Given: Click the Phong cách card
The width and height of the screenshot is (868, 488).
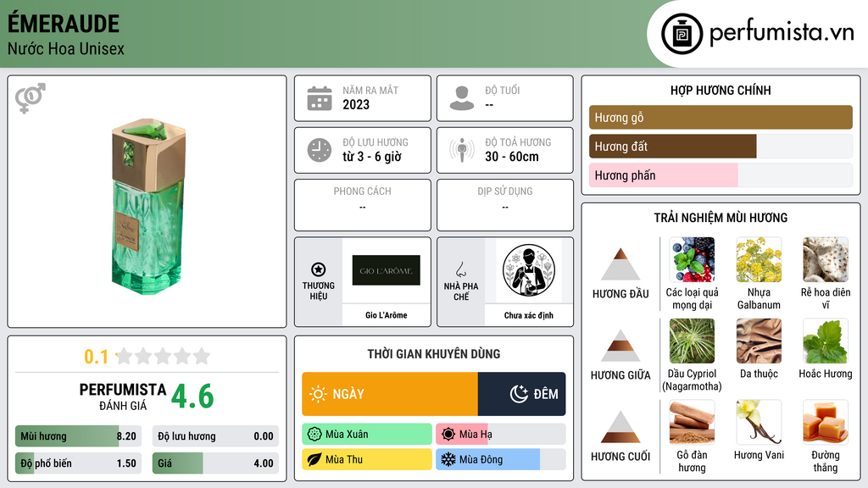Looking at the screenshot, I should click(x=363, y=205).
